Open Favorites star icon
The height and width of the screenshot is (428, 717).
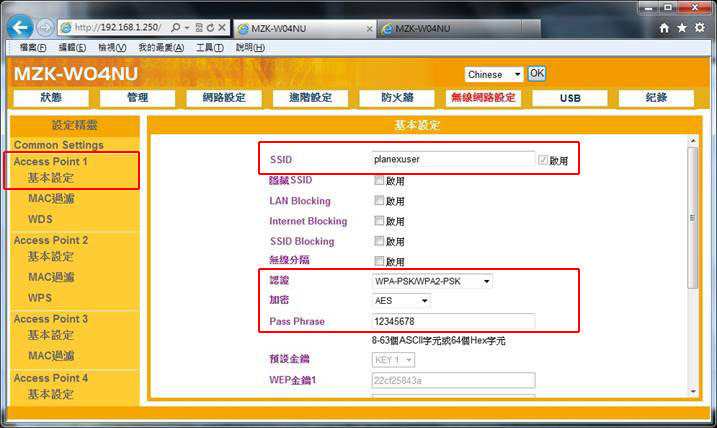[x=682, y=28]
